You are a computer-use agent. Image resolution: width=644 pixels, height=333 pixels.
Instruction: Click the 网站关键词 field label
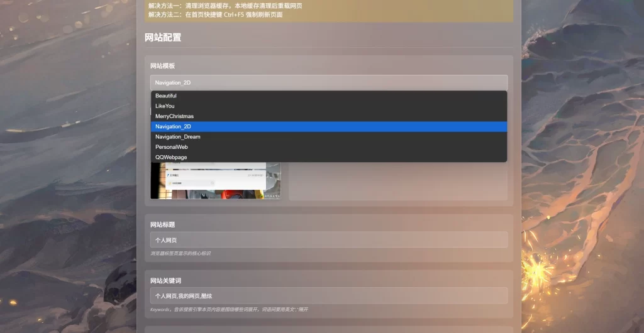166,280
